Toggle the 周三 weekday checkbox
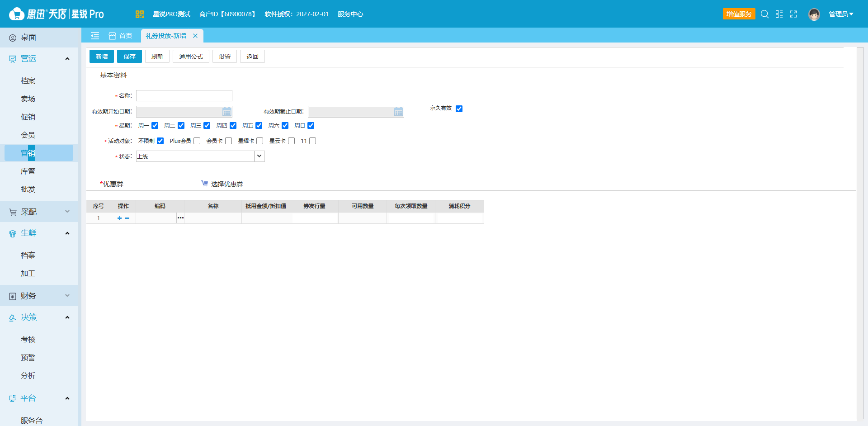Viewport: 868px width, 426px height. pos(207,125)
